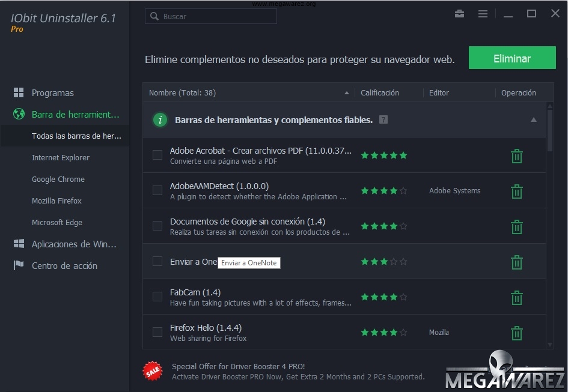Sort by Editor column header
The height and width of the screenshot is (392, 568).
pyautogui.click(x=439, y=92)
